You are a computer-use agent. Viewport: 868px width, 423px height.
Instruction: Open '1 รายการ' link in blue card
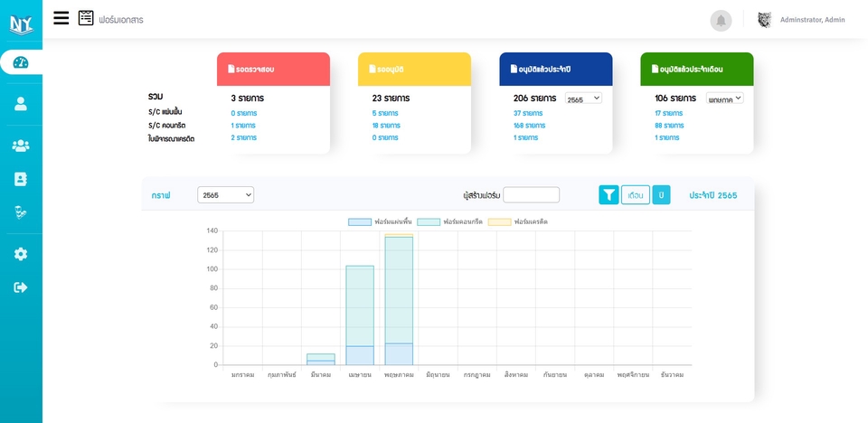coord(526,138)
